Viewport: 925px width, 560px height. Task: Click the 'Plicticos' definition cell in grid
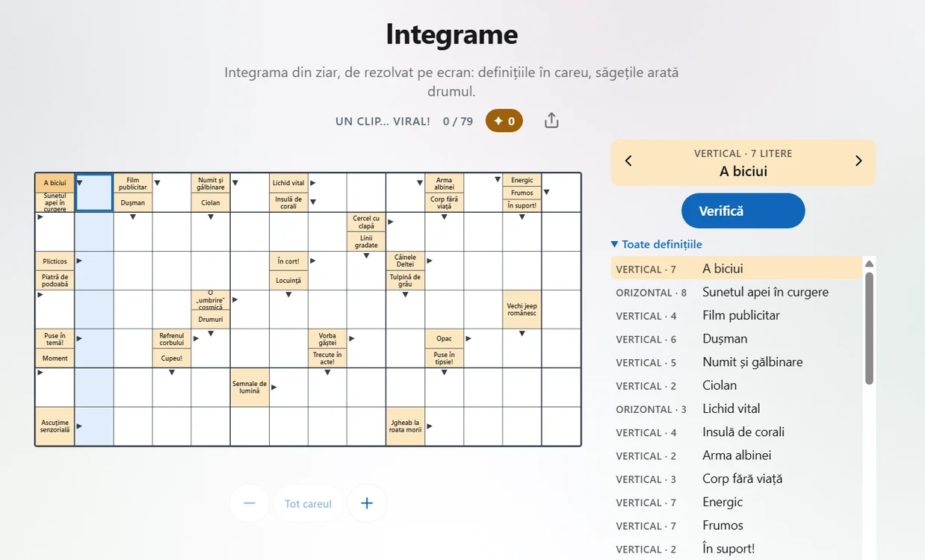55,261
